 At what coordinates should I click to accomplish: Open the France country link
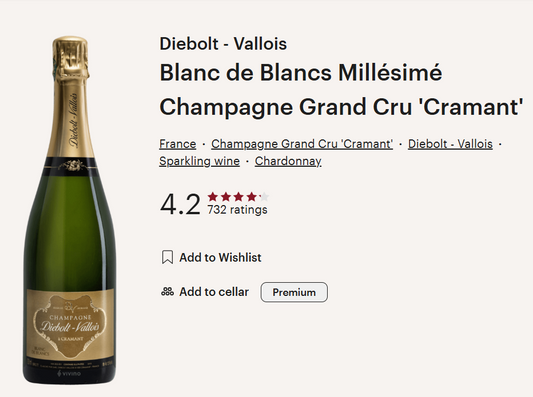coord(177,144)
